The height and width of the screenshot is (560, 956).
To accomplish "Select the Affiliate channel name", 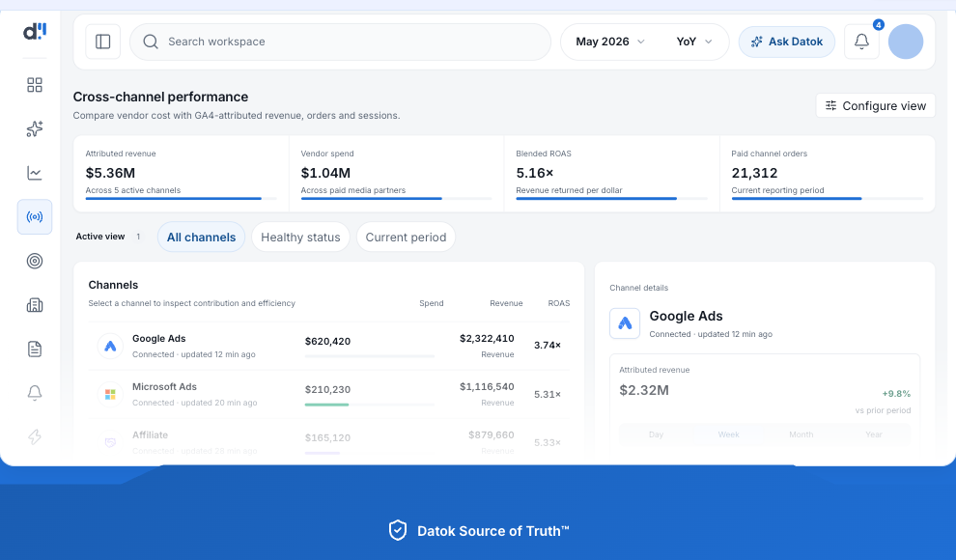I will 150,434.
